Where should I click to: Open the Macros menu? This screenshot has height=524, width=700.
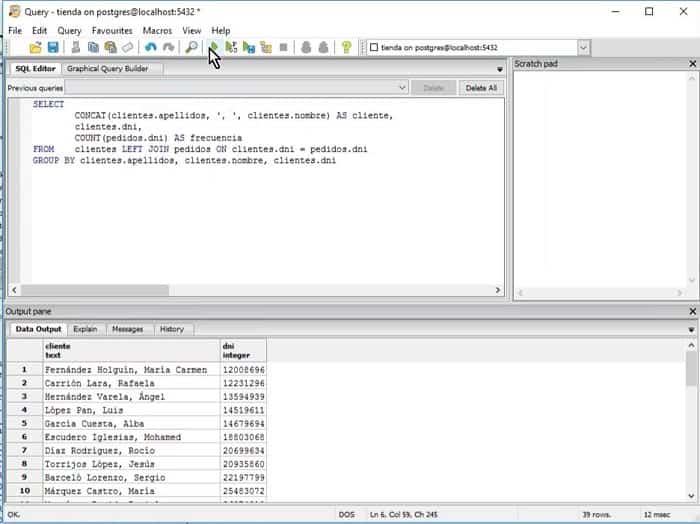point(157,31)
